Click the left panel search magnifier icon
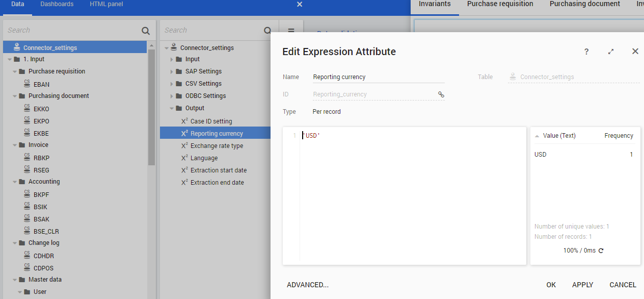 146,31
